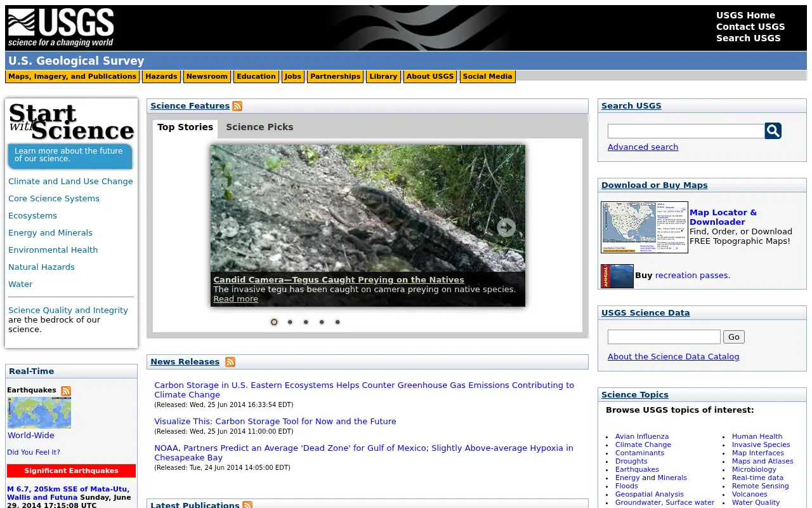Viewport: 812px width, 508px height.
Task: Open the Science Features RSS feed icon
Action: point(237,106)
